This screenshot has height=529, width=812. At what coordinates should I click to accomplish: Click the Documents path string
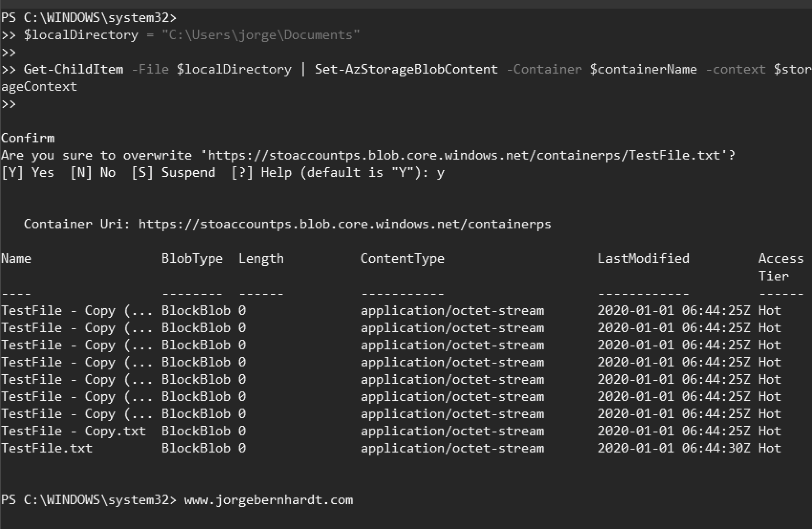(x=261, y=35)
